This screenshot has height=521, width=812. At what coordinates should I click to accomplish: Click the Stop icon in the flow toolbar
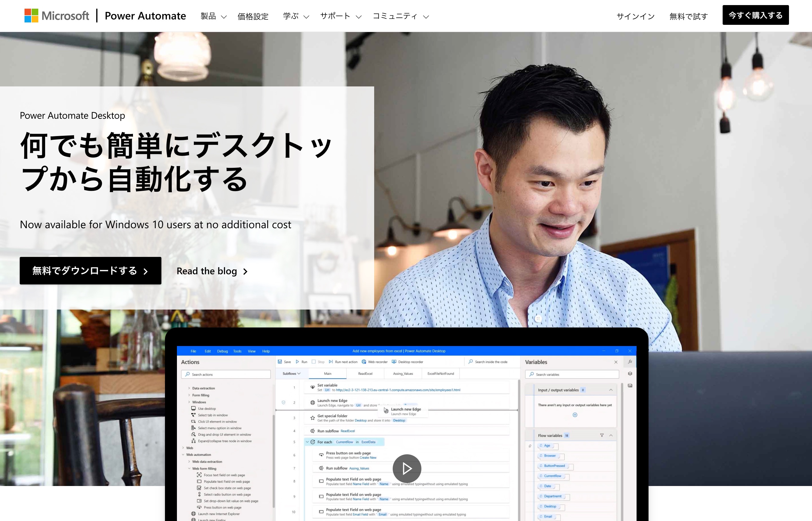(x=314, y=362)
